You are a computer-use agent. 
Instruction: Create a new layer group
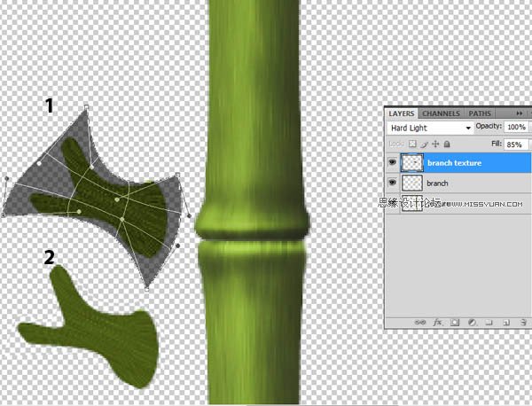tap(489, 322)
